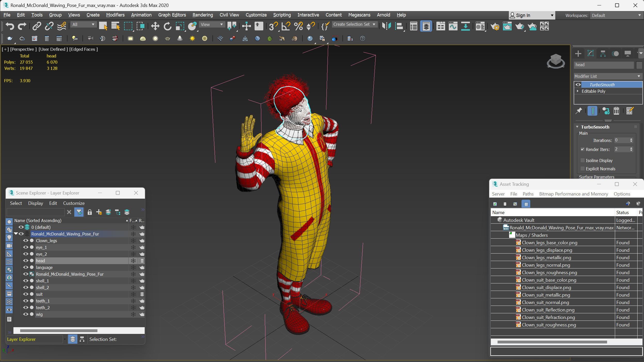Open the Create command panel tab
644x362 pixels.
coord(578,54)
